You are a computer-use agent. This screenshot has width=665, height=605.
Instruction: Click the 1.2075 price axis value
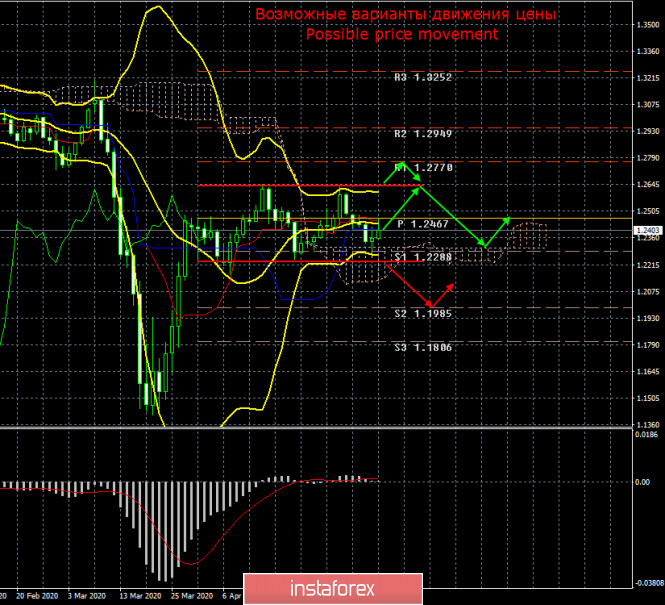[x=648, y=292]
